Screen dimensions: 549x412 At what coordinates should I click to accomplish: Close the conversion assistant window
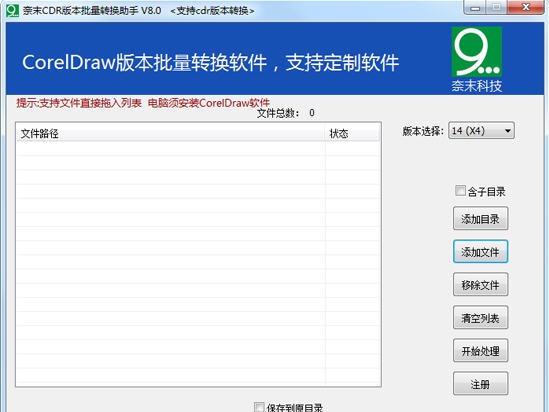pyautogui.click(x=526, y=7)
